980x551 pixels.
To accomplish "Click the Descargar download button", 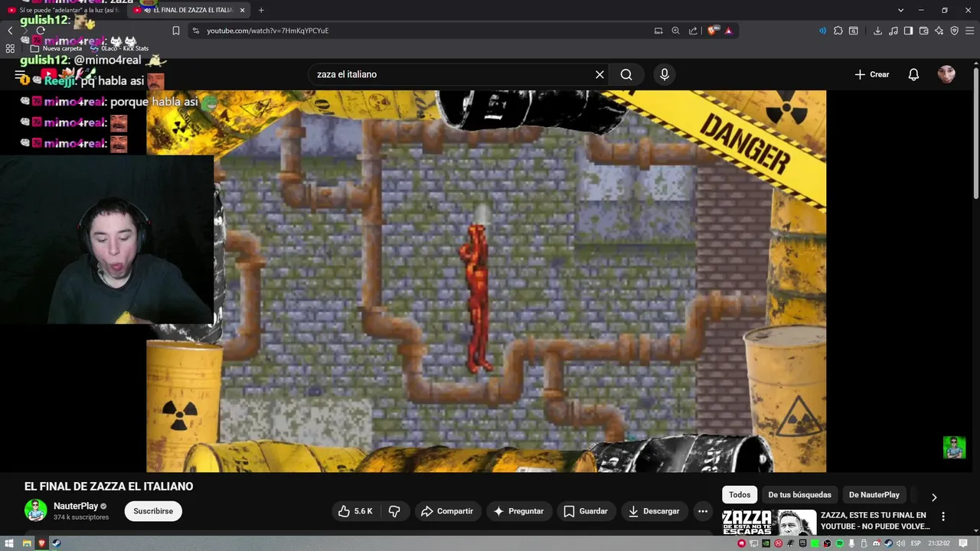I will tap(654, 511).
